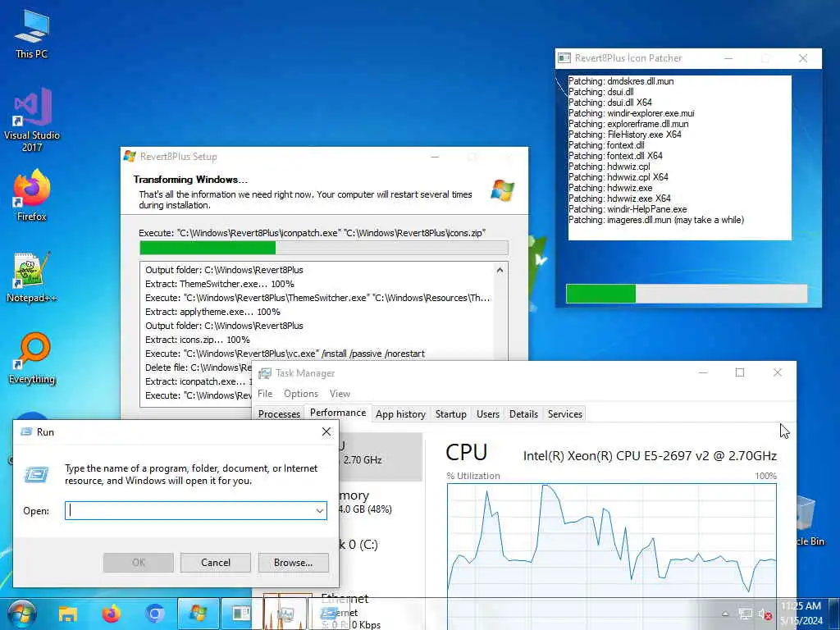
Task: Launch Firefox from the desktop shortcut
Action: click(32, 195)
